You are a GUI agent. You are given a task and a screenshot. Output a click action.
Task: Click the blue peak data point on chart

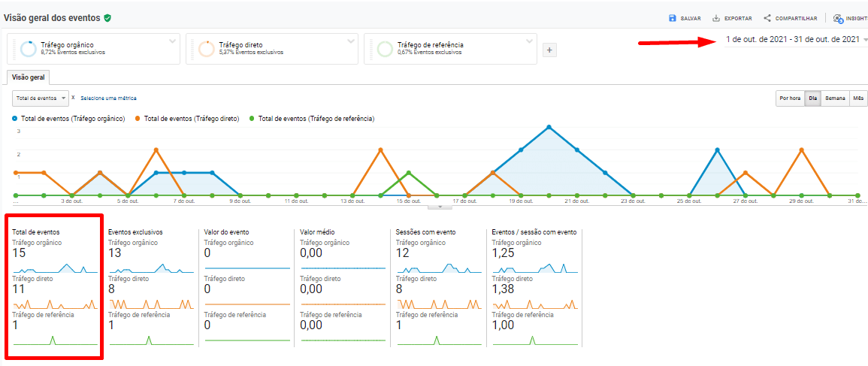[x=549, y=127]
